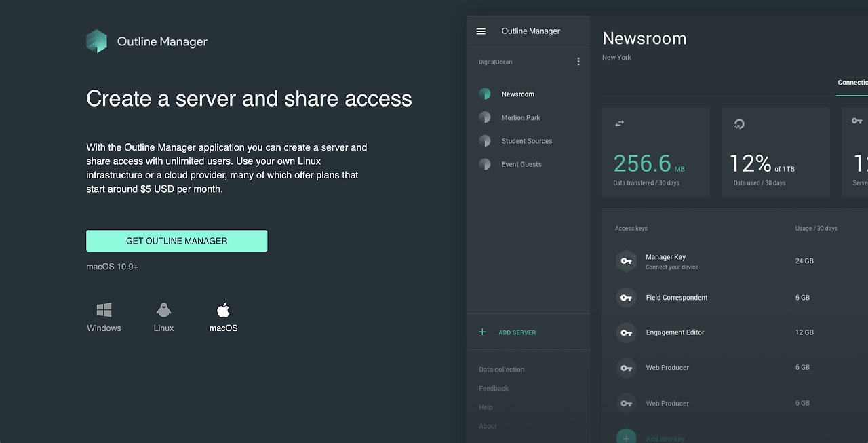Click the Usage / 30 days column header
The image size is (868, 443).
coord(816,229)
